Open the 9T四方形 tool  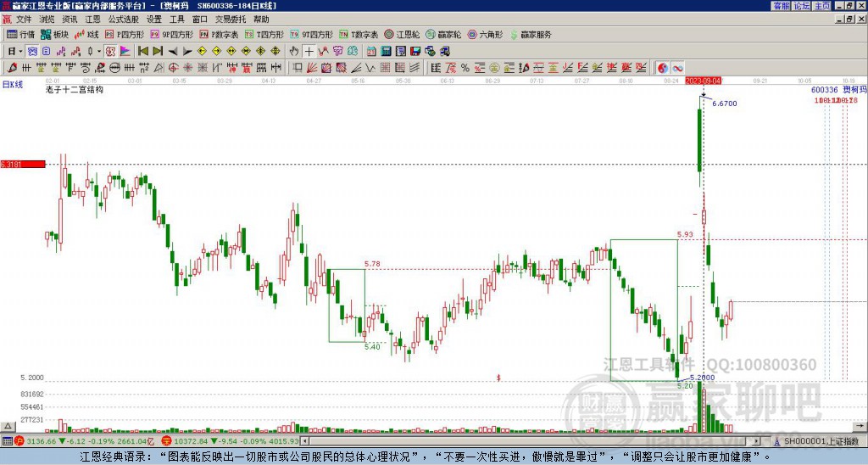point(312,34)
